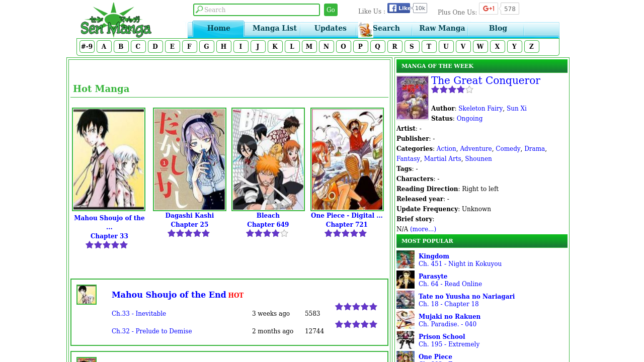Select the #-9 filter button
The image size is (644, 362).
86,46
